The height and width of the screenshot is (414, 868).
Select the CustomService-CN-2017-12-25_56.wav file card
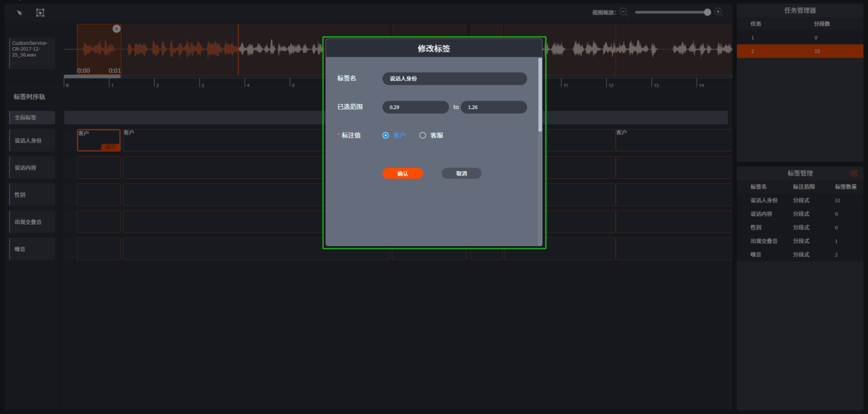coord(32,53)
